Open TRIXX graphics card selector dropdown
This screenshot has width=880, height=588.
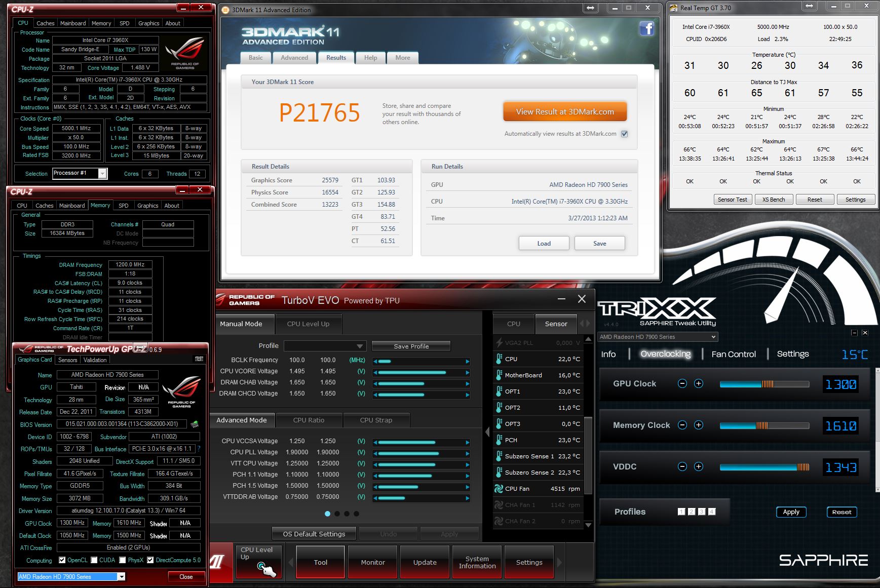tap(658, 337)
